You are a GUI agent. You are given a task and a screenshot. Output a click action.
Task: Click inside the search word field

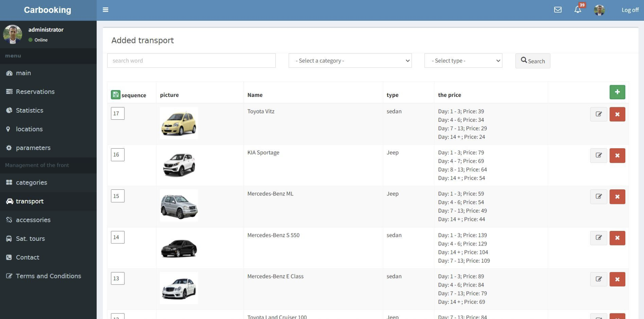(x=191, y=61)
